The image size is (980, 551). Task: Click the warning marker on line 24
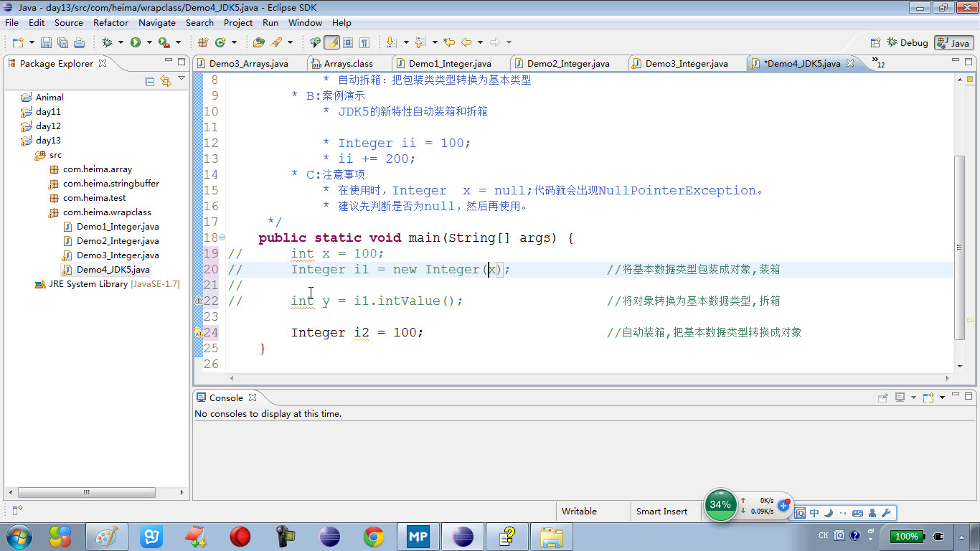coord(198,332)
